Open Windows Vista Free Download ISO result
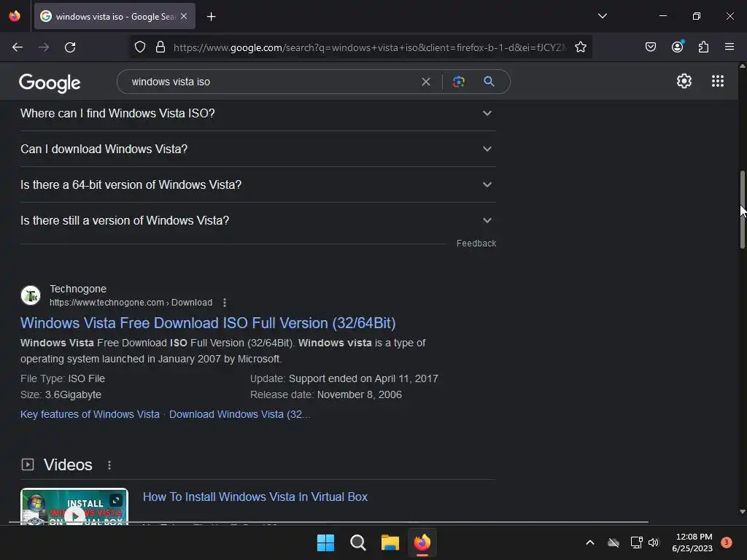Viewport: 747px width, 560px height. (x=208, y=323)
